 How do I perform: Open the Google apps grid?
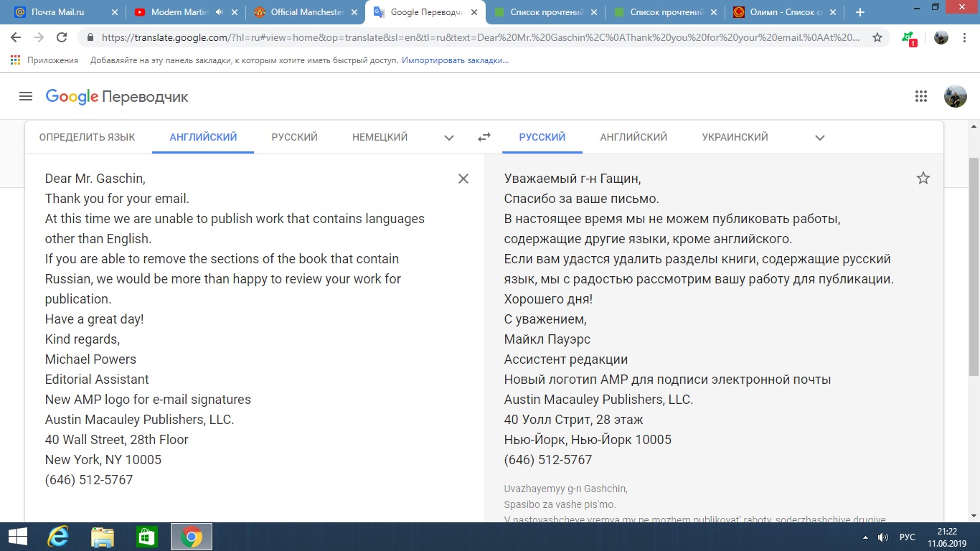tap(921, 96)
